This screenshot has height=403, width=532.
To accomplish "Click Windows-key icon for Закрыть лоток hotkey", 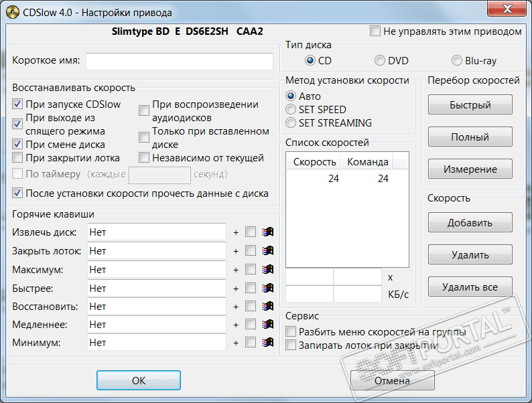I will [x=268, y=250].
